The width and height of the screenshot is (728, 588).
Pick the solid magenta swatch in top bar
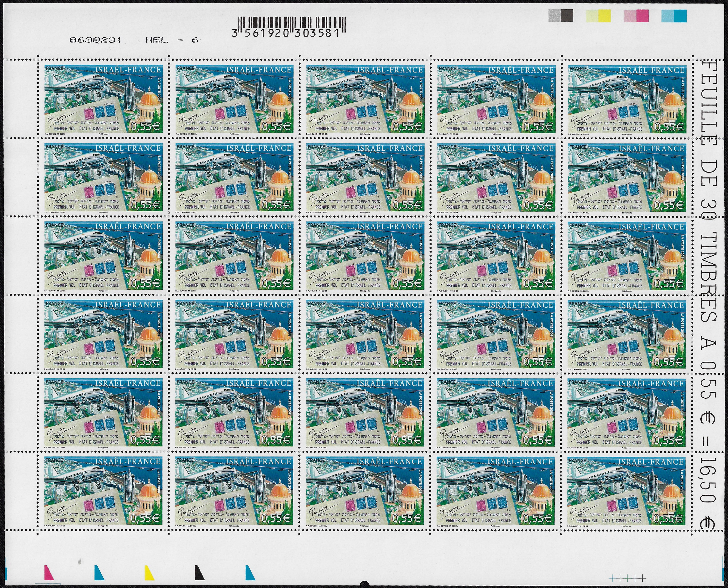(643, 16)
